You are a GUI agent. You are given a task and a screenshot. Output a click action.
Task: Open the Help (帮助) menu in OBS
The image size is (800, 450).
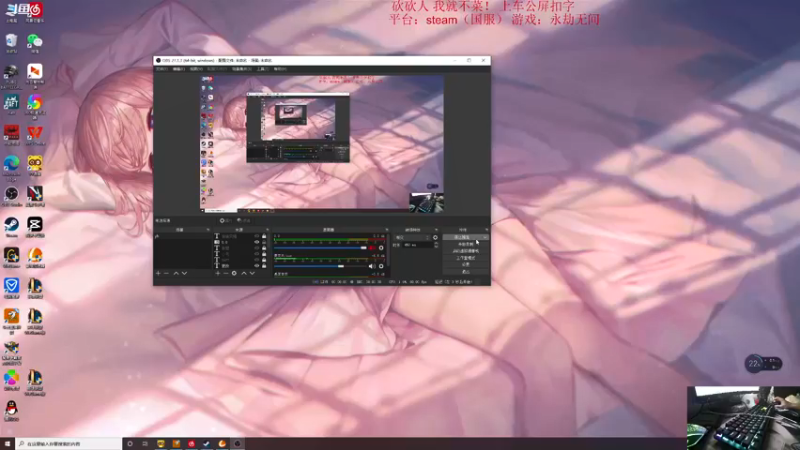(280, 69)
